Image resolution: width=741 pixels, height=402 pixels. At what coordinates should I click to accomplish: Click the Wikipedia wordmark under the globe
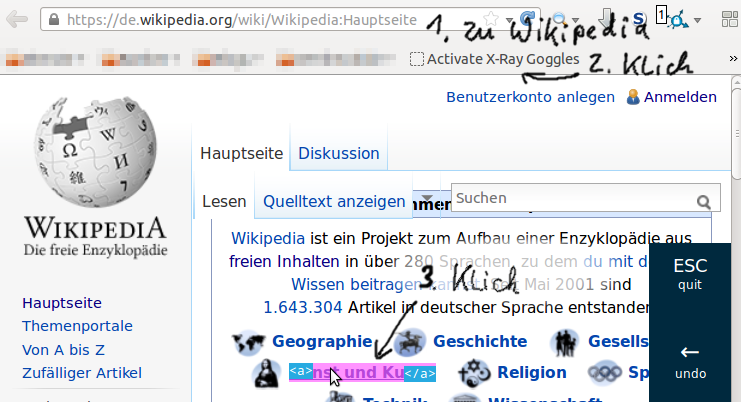click(95, 228)
